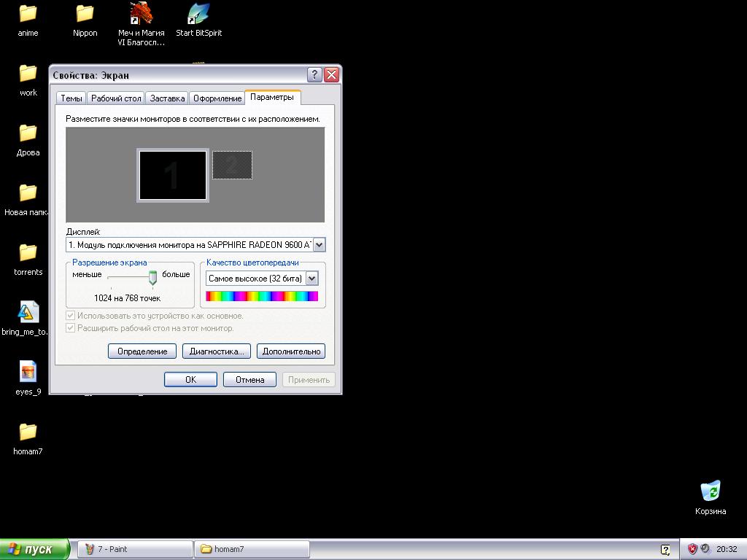Switch to the Заставка tab
The width and height of the screenshot is (747, 560).
(167, 98)
